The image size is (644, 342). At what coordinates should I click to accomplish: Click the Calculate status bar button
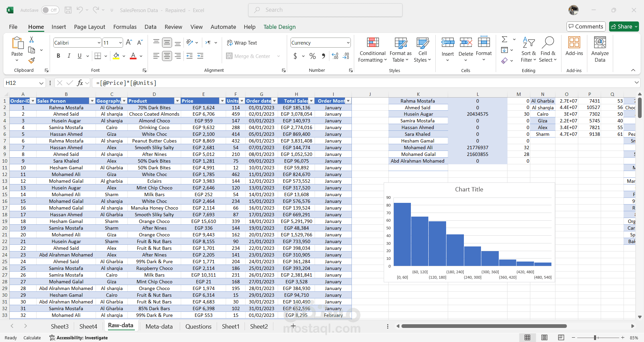(x=32, y=338)
